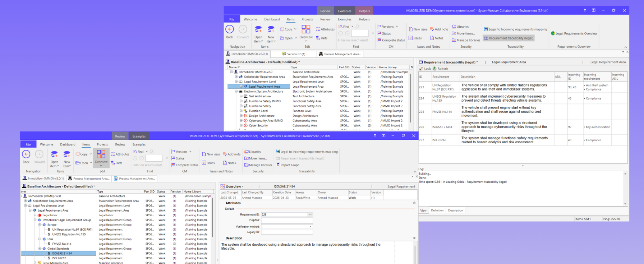Open Legal Requirements Overview chart icon
Image resolution: width=644 pixels, height=264 pixels.
point(553,33)
